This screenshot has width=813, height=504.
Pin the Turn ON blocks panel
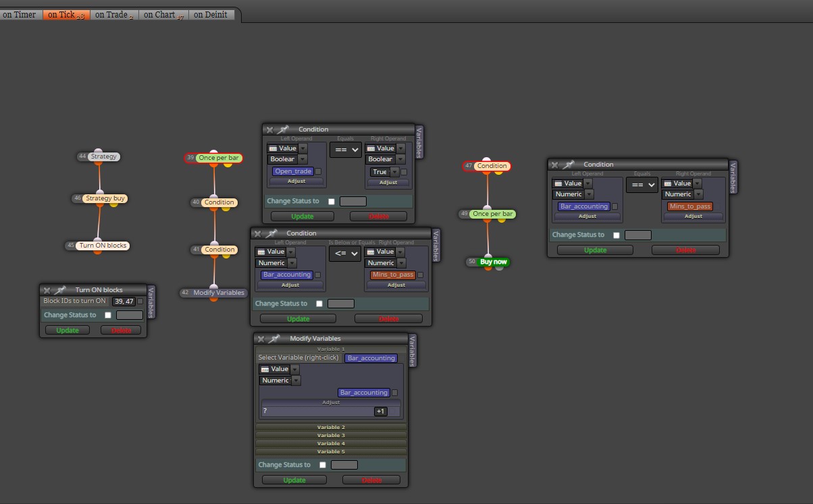[60, 290]
